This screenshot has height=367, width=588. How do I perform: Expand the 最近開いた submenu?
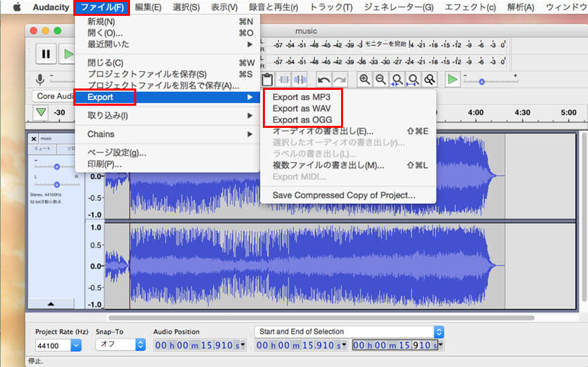point(167,44)
